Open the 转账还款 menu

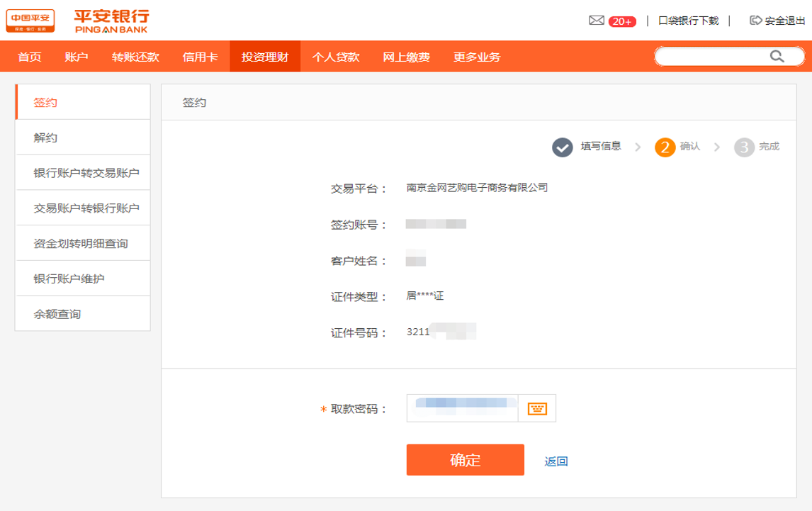[x=135, y=57]
